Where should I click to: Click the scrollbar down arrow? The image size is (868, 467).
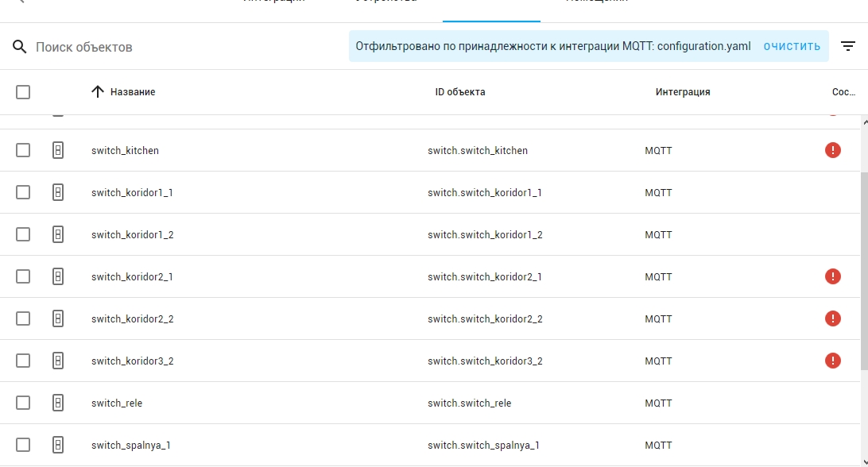click(x=865, y=462)
